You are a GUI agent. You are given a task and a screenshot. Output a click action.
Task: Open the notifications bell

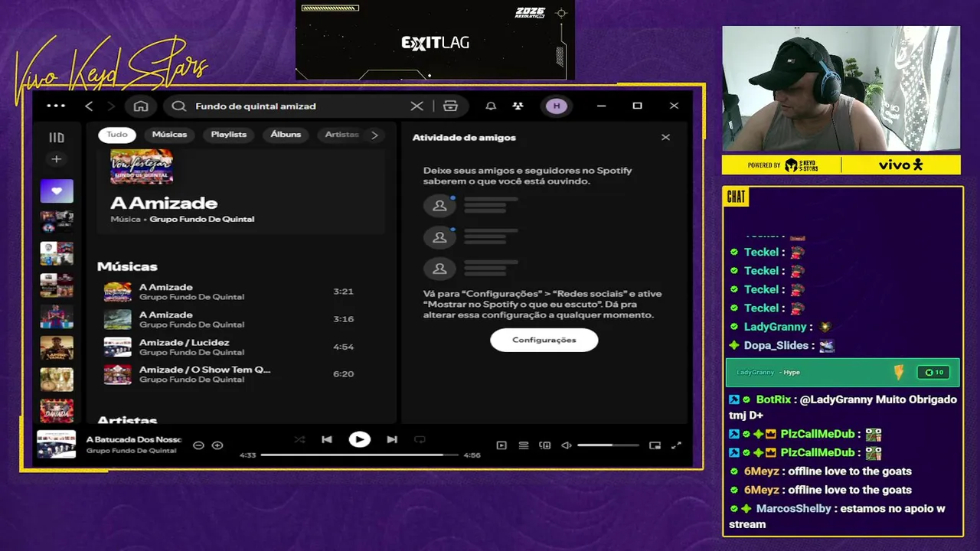pyautogui.click(x=491, y=106)
